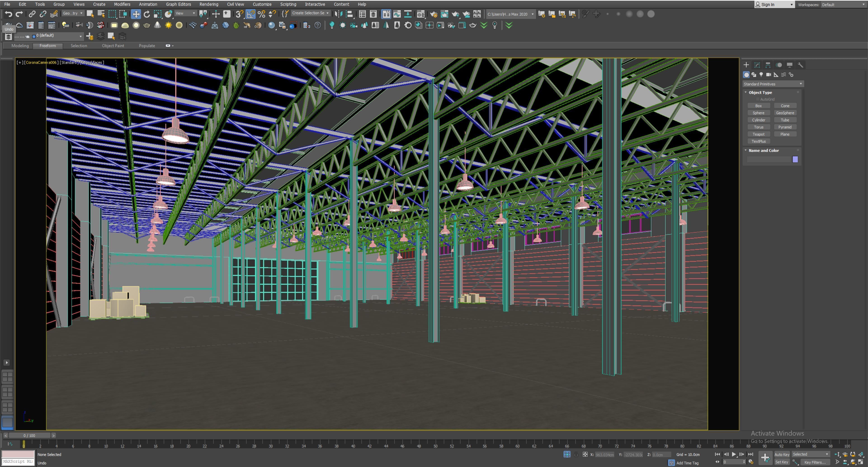
Task: Toggle Isolate Selection in status bar
Action: click(x=567, y=455)
